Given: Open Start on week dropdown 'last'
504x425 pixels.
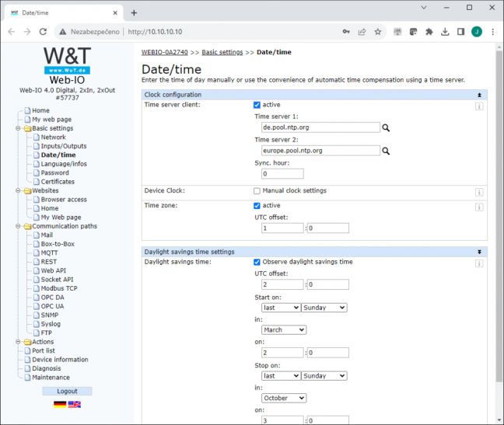Looking at the screenshot, I should pos(282,308).
